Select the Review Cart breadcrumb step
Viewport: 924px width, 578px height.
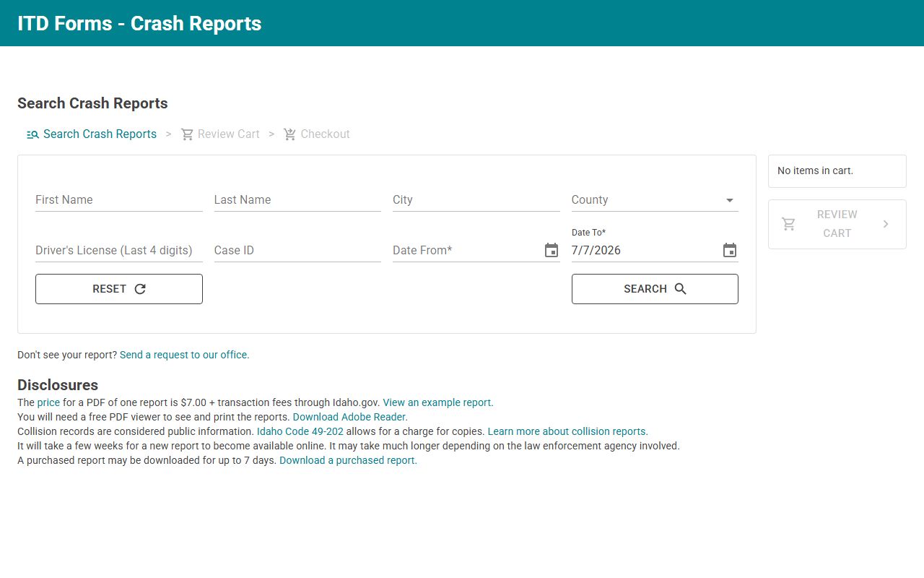[220, 134]
